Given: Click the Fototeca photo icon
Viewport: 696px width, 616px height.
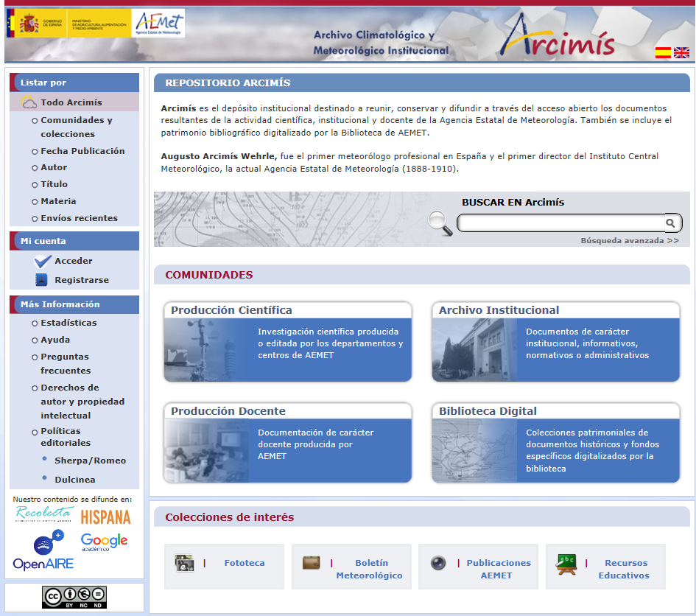Looking at the screenshot, I should tap(184, 563).
